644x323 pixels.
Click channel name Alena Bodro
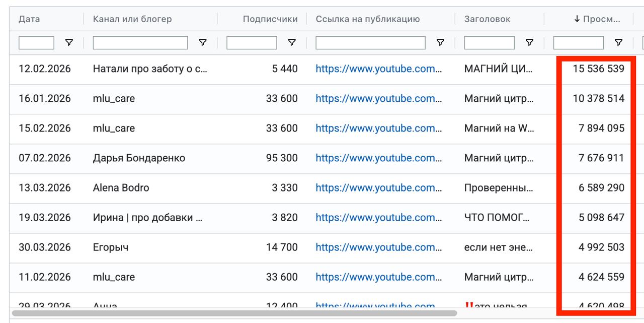pyautogui.click(x=121, y=188)
